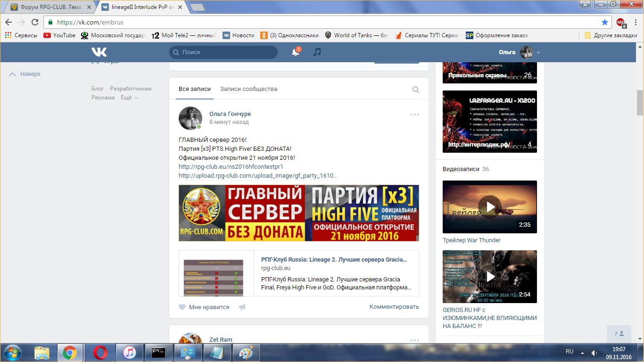Show hidden tray icons arrow

pyautogui.click(x=582, y=353)
